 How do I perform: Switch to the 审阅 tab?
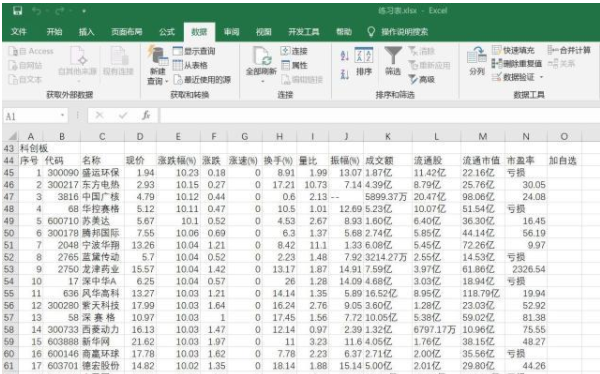(232, 32)
